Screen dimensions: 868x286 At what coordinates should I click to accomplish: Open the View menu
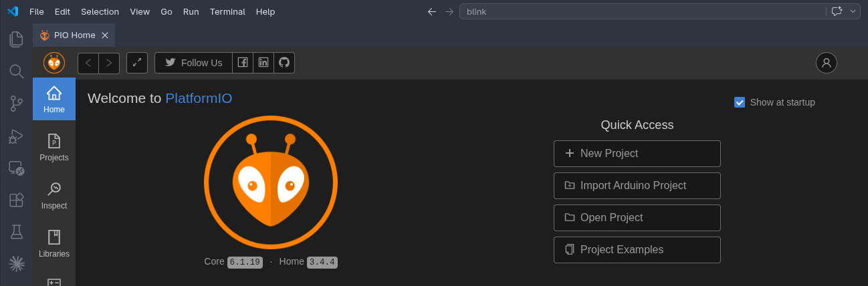140,11
